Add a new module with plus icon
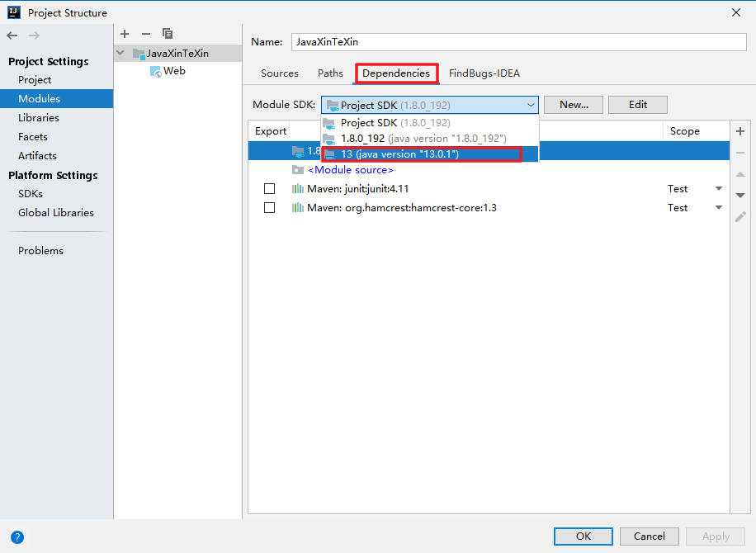756x553 pixels. pos(125,34)
